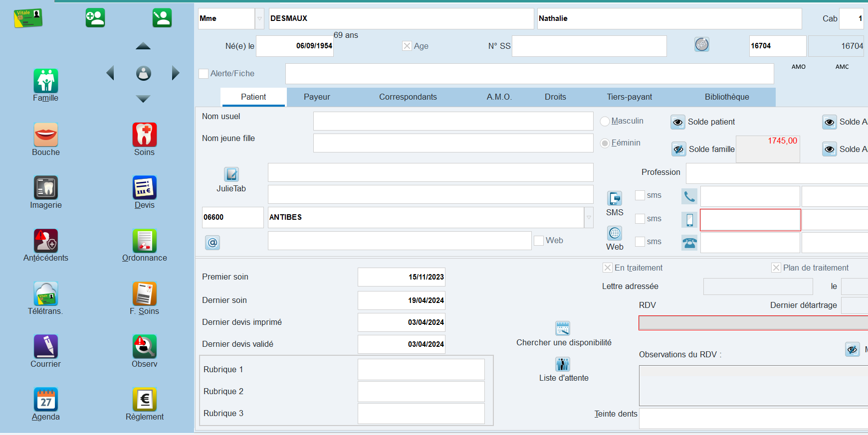Switch to the Correspondants tab
Viewport: 868px width, 435px height.
pos(408,97)
